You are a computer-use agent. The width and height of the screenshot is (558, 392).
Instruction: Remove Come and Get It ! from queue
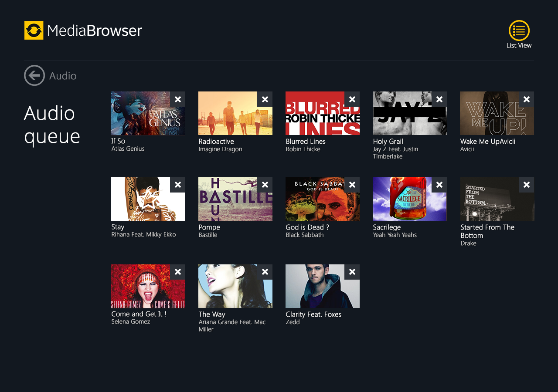pyautogui.click(x=177, y=272)
